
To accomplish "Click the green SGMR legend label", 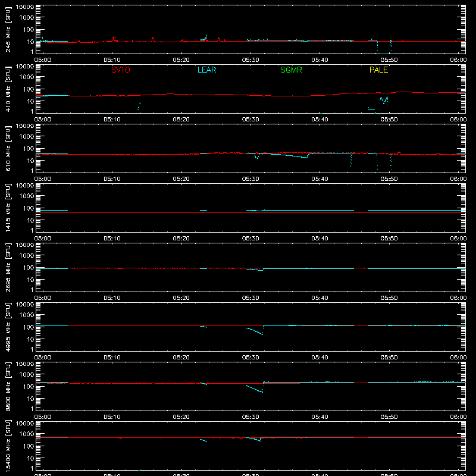I will (x=291, y=70).
